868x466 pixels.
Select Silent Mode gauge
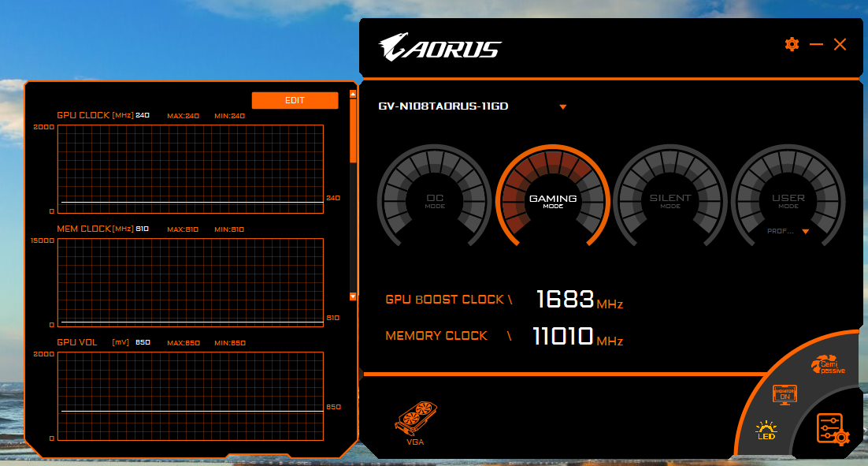(x=670, y=197)
